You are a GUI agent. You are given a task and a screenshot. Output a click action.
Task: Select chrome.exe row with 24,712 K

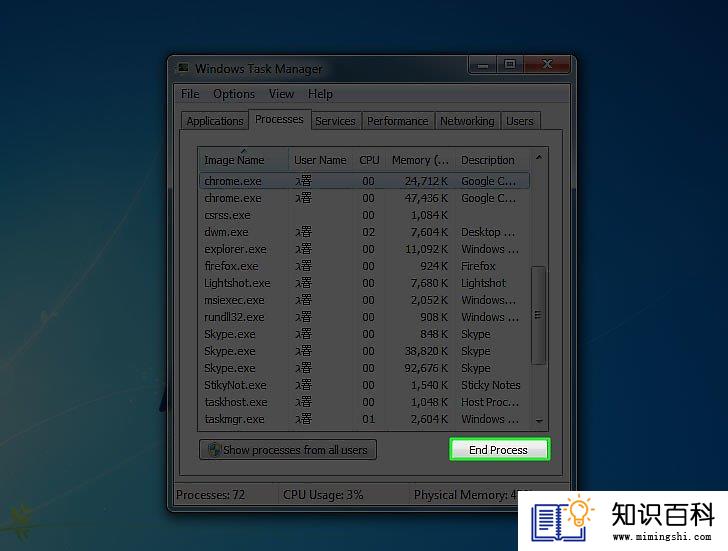pos(364,181)
